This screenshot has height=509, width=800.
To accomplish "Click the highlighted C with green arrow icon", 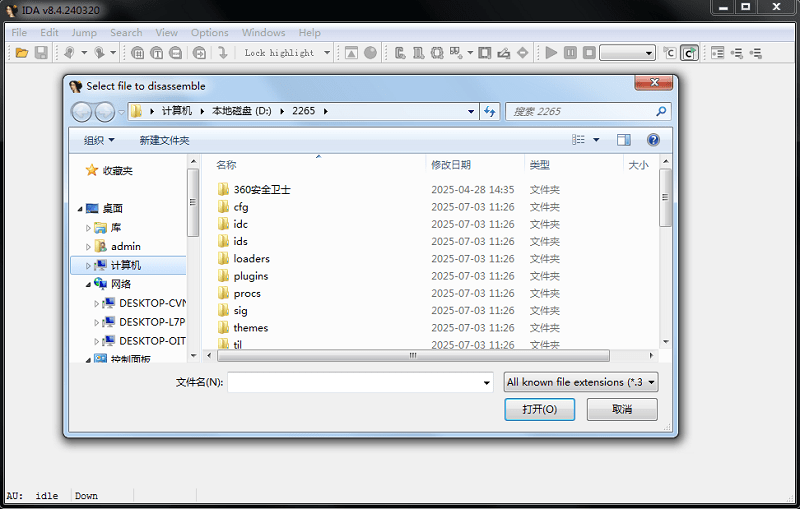I will 689,53.
